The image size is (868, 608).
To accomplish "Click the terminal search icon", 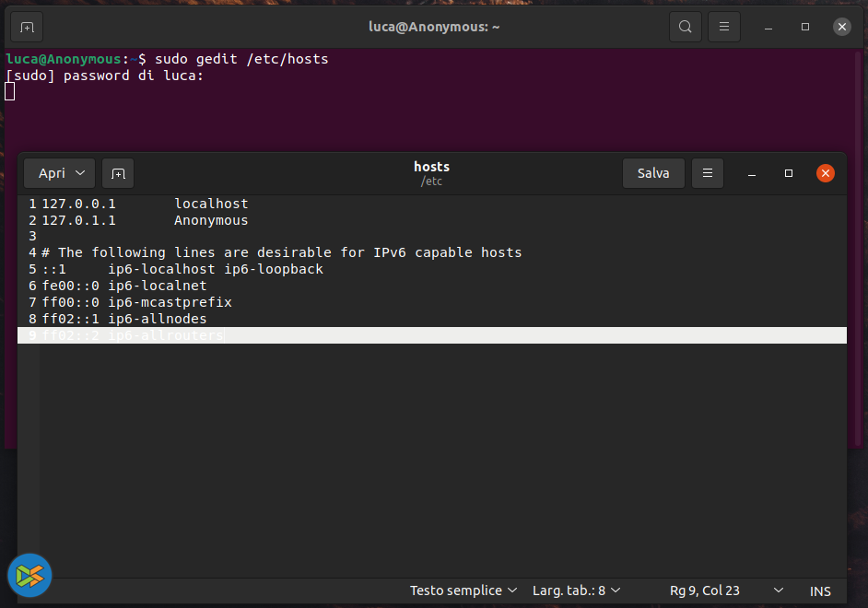I will click(685, 27).
